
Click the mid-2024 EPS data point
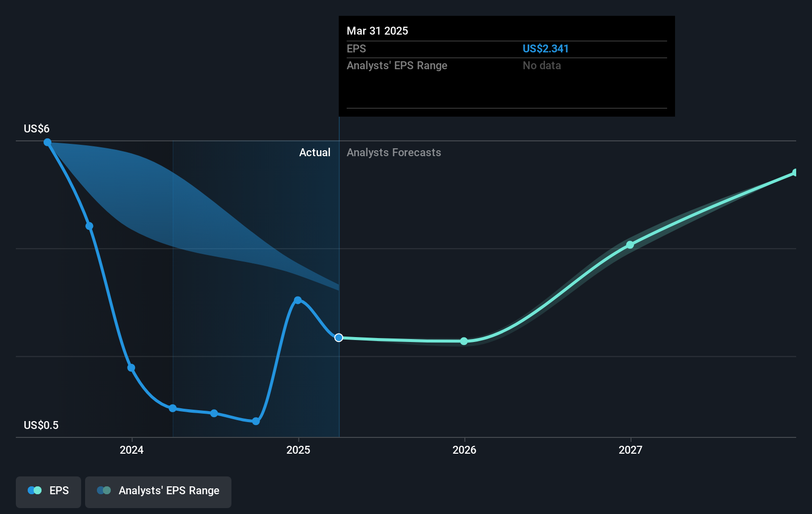pos(214,413)
